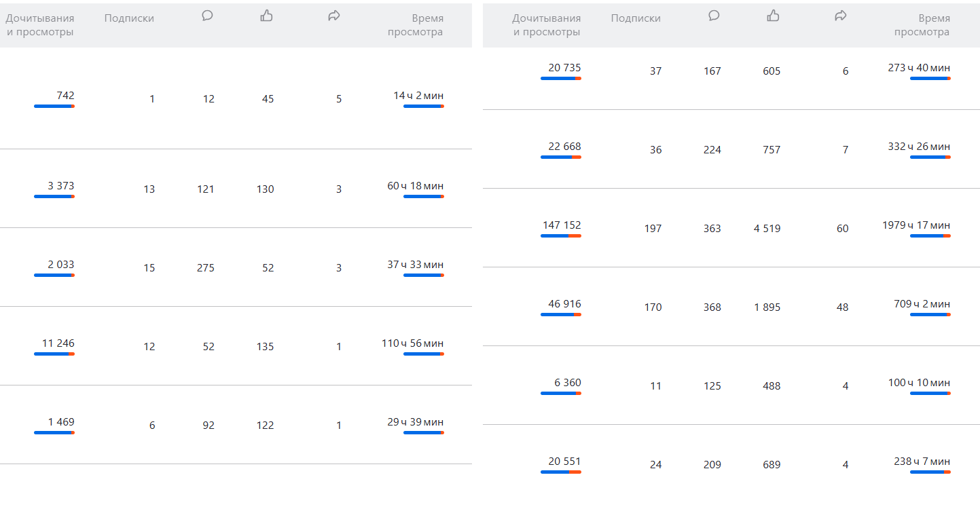Click the bar under 1979 ч 17 мин
The image size is (980, 509).
click(930, 236)
